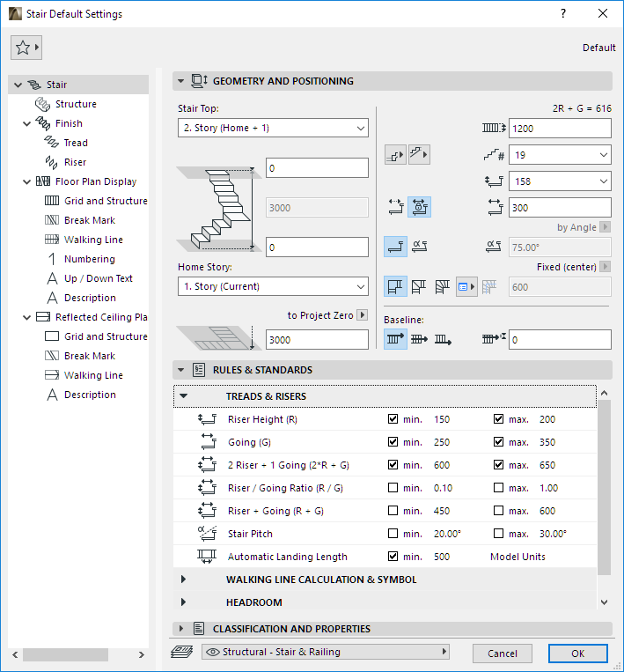
Task: Click the rules list scroll down arrow
Action: point(604,602)
